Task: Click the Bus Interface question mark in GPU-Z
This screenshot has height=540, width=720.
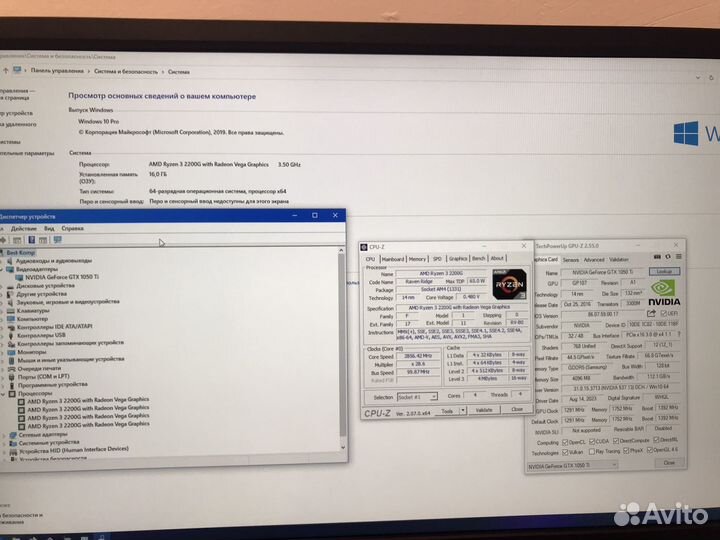Action: [679, 334]
